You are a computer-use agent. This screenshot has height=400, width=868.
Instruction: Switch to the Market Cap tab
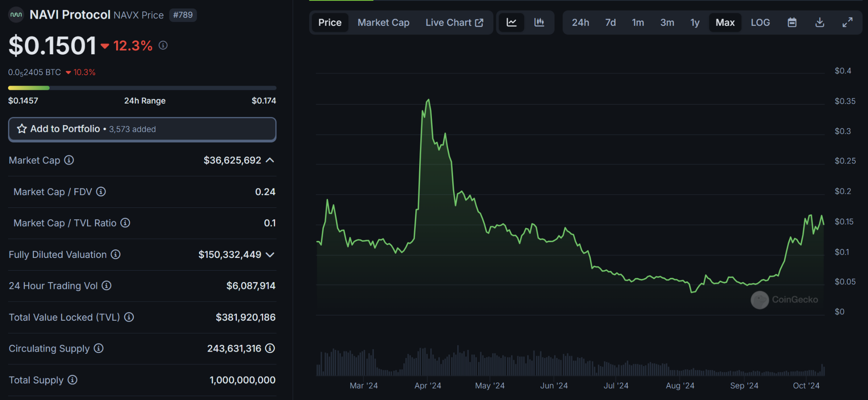(x=383, y=22)
